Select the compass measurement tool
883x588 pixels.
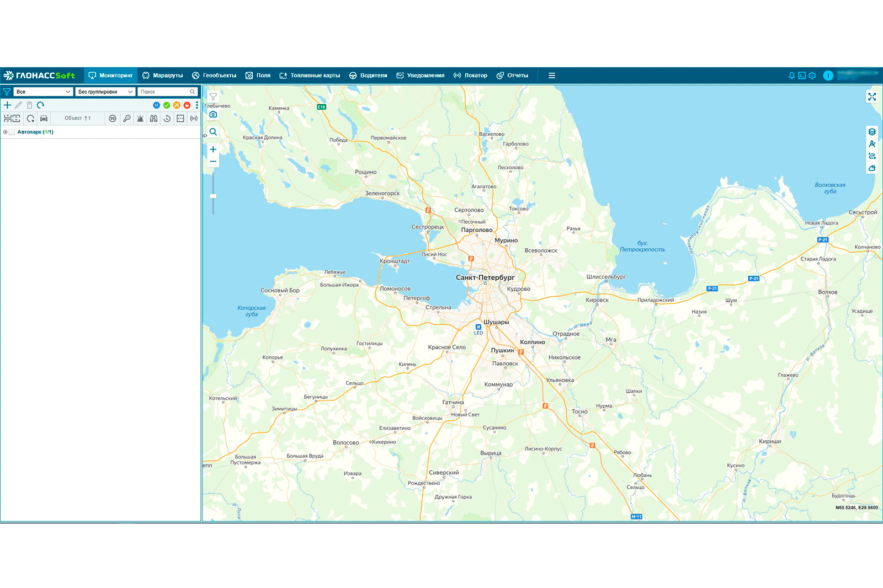[872, 144]
